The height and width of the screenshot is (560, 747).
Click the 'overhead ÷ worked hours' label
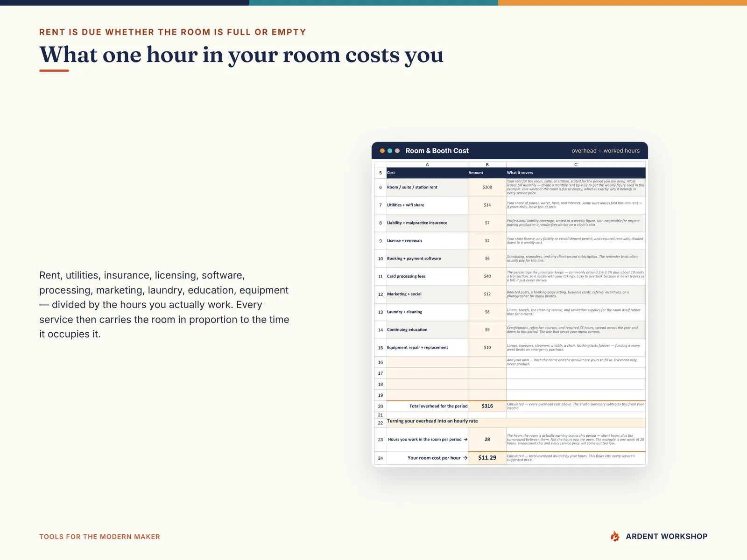click(x=606, y=151)
